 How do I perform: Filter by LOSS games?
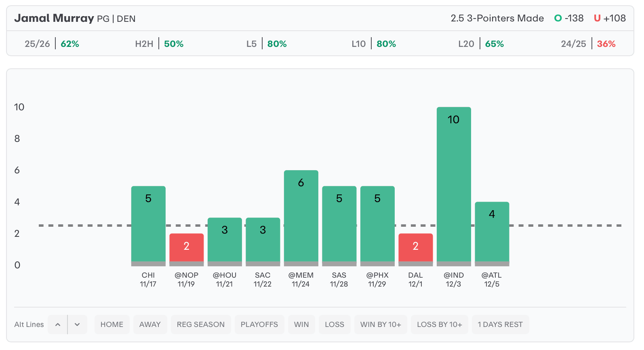pyautogui.click(x=335, y=325)
